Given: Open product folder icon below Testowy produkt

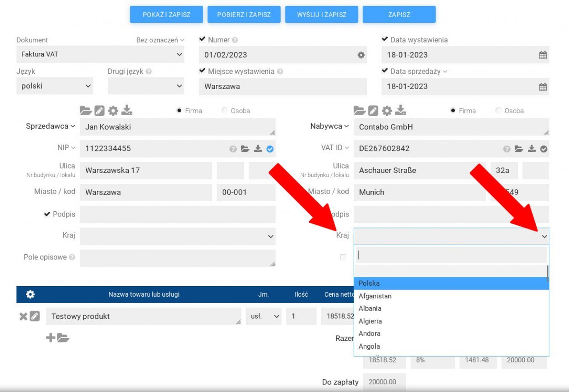Looking at the screenshot, I should pyautogui.click(x=63, y=337).
